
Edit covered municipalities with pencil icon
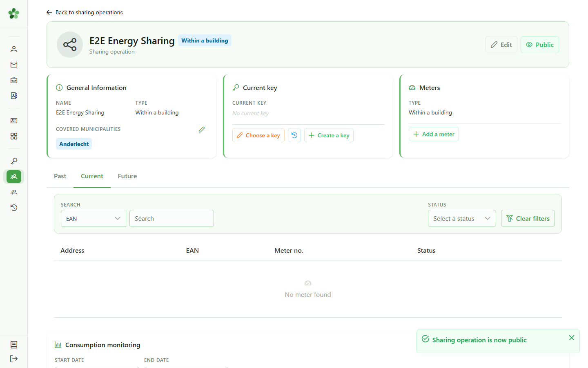click(x=202, y=130)
